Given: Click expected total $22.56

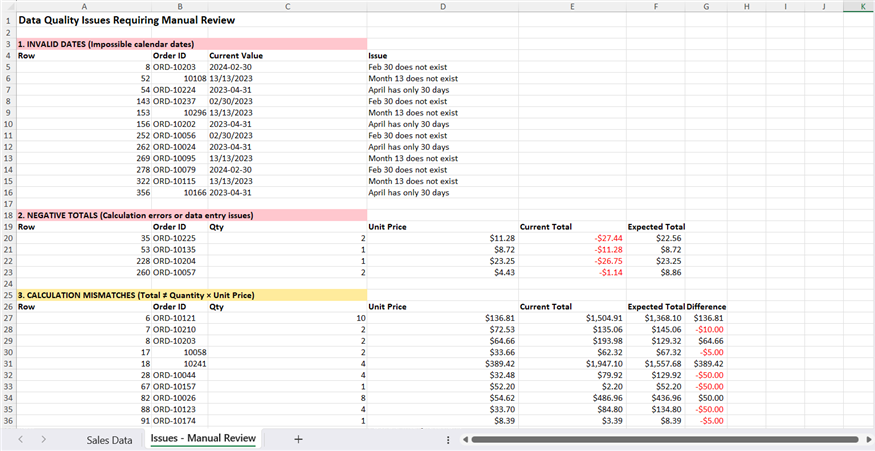Looking at the screenshot, I should [669, 238].
